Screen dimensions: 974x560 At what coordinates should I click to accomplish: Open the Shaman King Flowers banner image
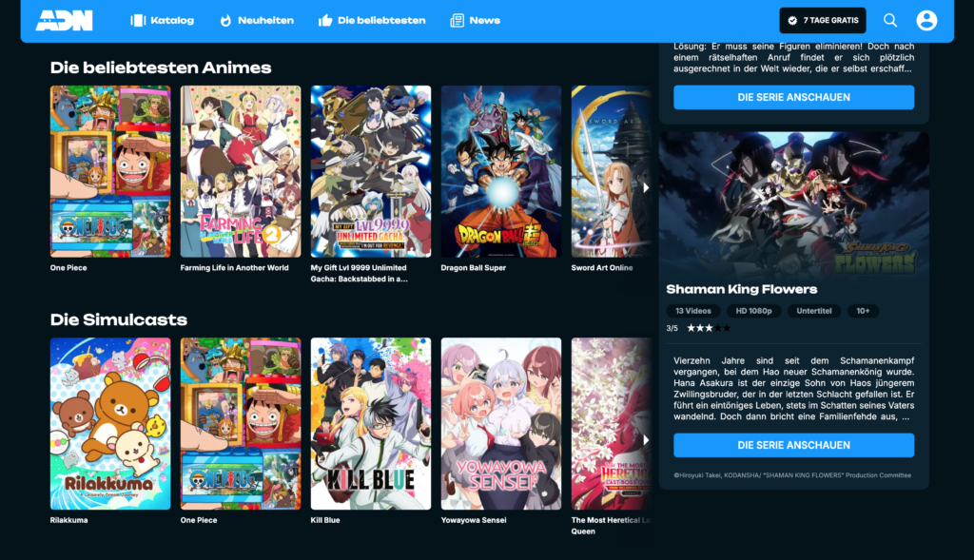[x=793, y=204]
